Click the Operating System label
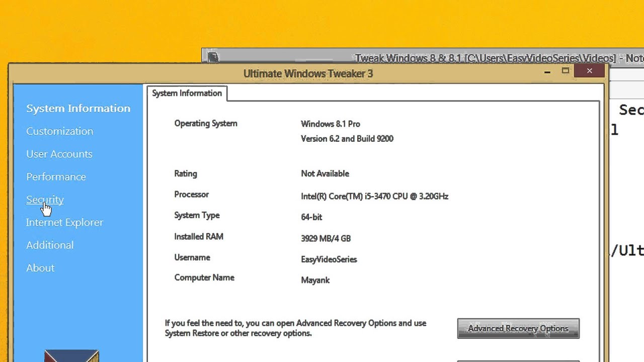The image size is (644, 362). (x=206, y=124)
